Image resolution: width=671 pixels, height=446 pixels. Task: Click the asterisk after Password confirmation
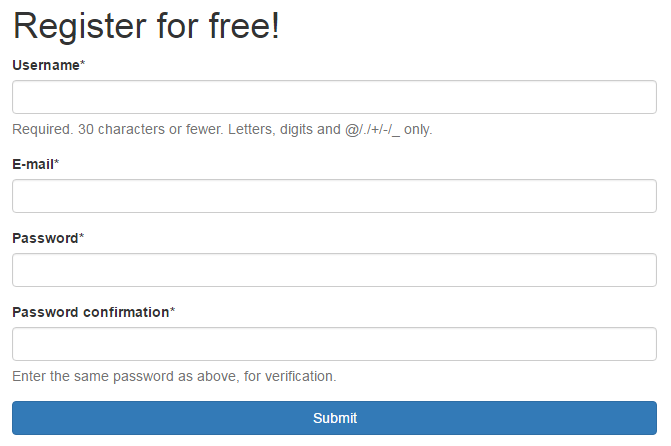(172, 309)
